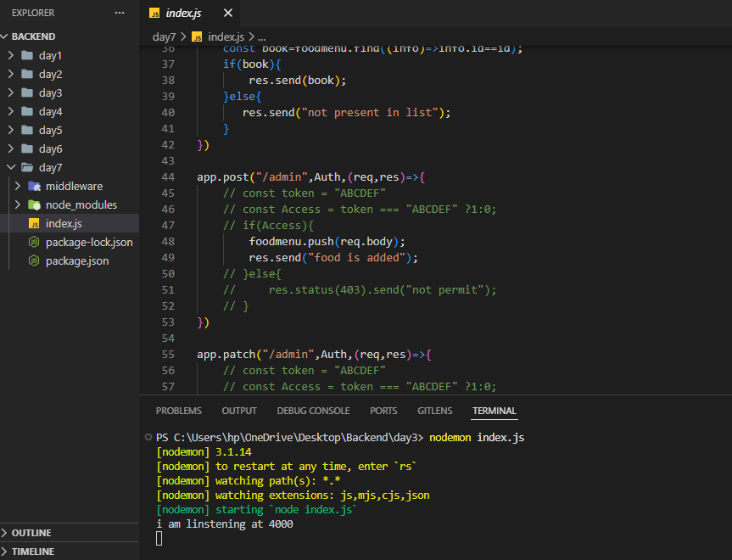Click package-lock.json node icon
Image resolution: width=732 pixels, height=560 pixels.
click(34, 242)
